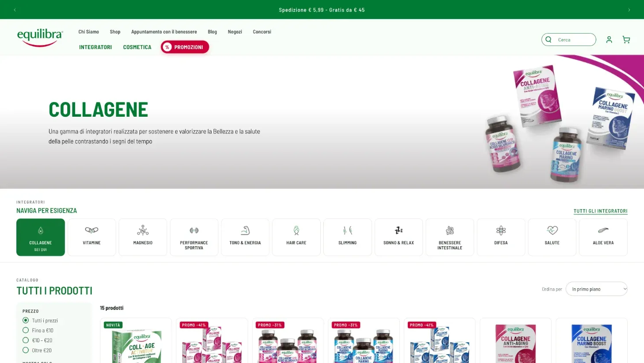Screen dimensions: 644x363
Task: Open 'Appuntamento con il benessere' link
Action: tap(164, 32)
